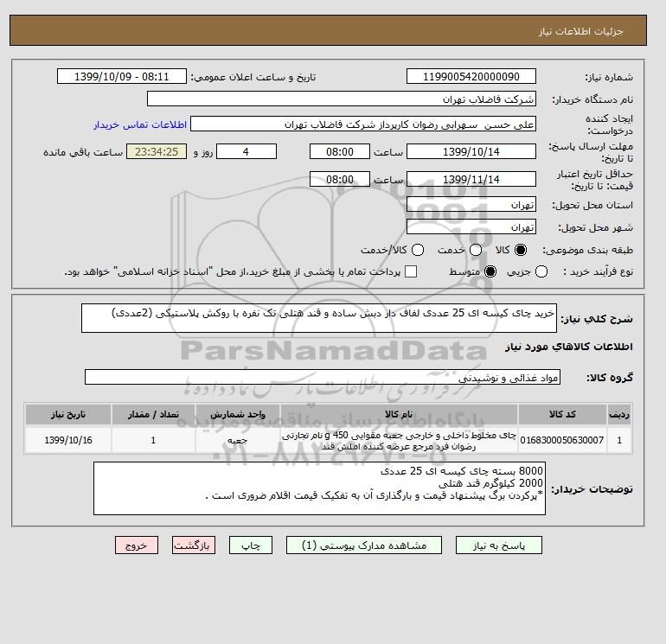Click the تاریخ نیاز column header
666x644 pixels.
(68, 414)
